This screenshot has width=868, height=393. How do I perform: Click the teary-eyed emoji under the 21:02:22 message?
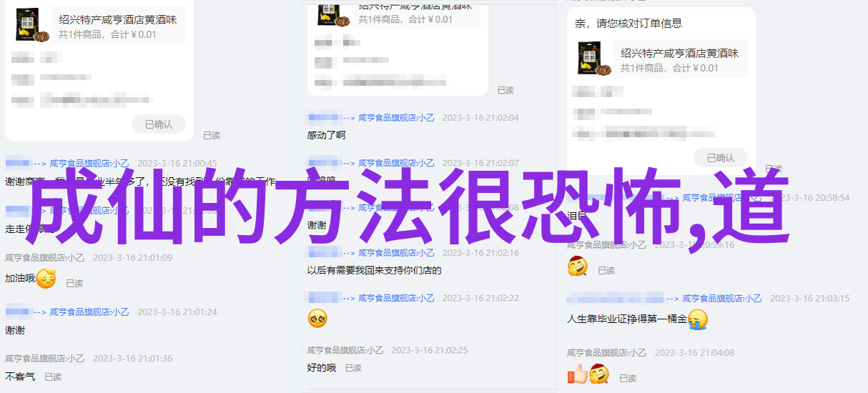(317, 318)
